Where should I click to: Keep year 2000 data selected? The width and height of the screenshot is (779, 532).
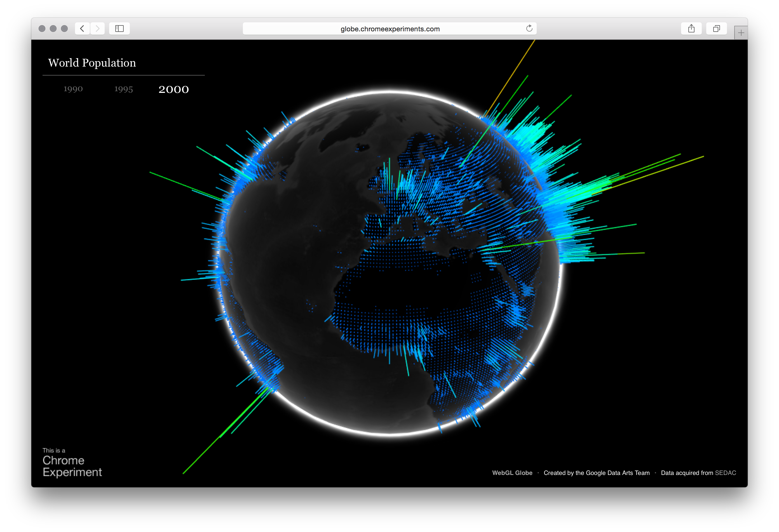point(174,89)
